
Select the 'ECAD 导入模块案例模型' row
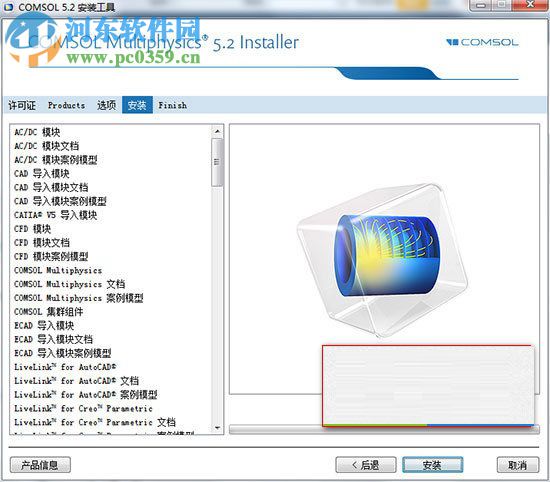click(111, 353)
